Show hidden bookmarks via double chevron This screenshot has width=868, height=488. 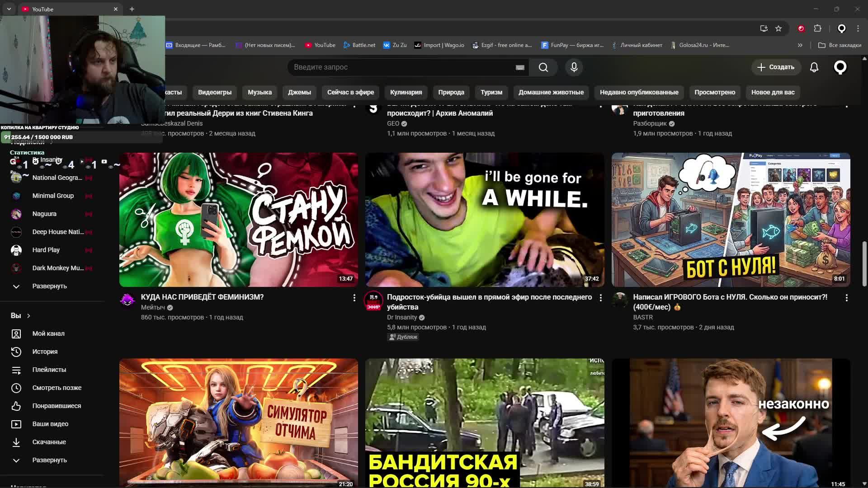[x=800, y=45]
